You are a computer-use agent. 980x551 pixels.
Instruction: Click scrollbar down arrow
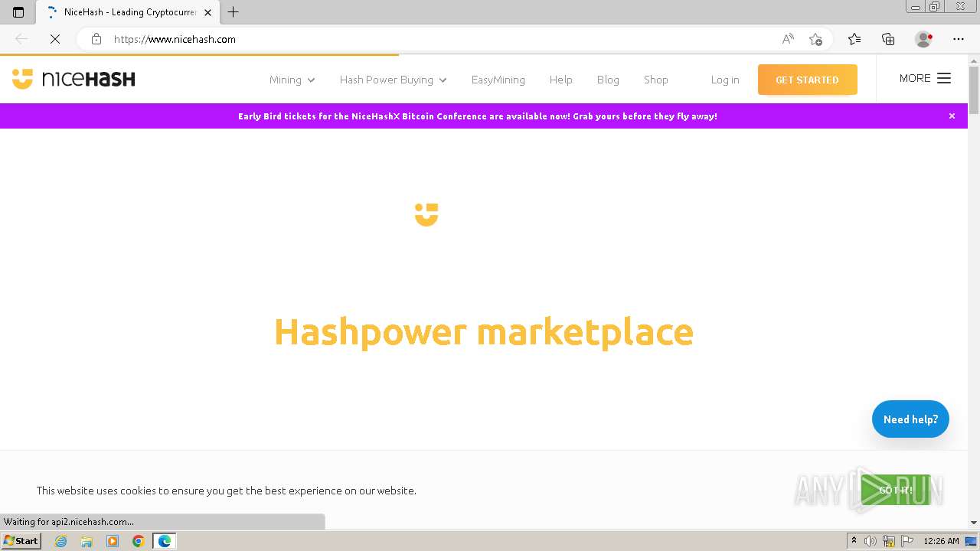pos(974,523)
